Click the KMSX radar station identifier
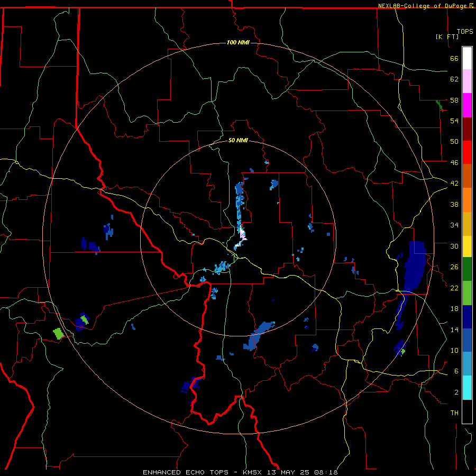476x476 pixels. [252, 472]
